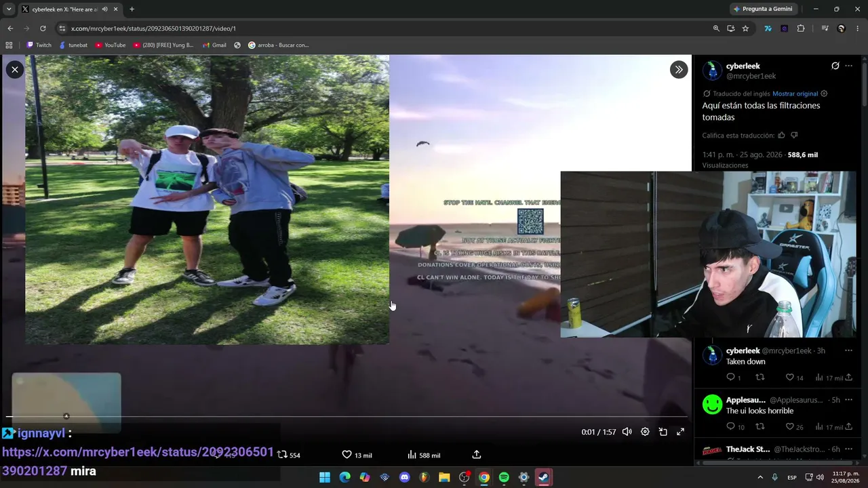The image size is (868, 488).
Task: Reply to 'The ui looks horrible' comment
Action: coord(735,427)
